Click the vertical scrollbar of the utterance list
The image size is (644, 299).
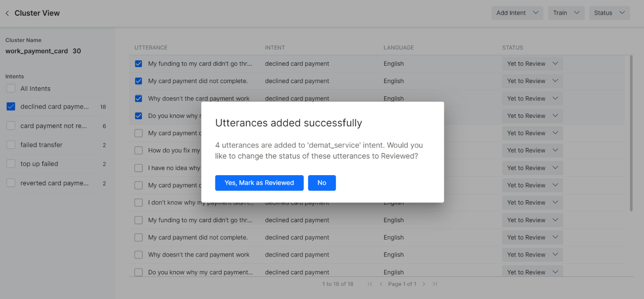pyautogui.click(x=632, y=127)
